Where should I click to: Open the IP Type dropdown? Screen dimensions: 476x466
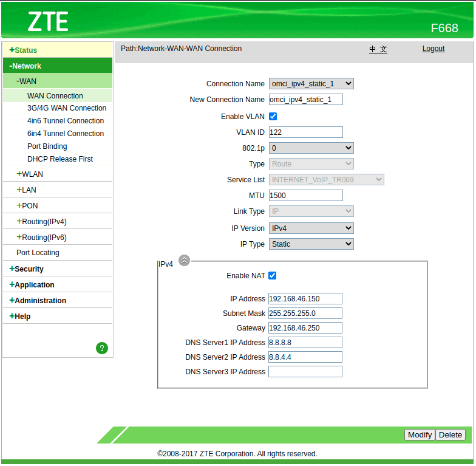(x=311, y=244)
